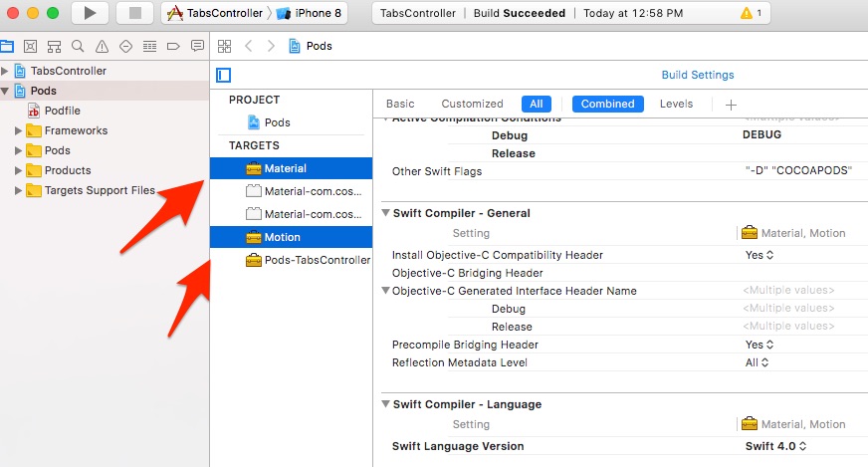Change Reflection Metadata Level All value

(x=757, y=362)
